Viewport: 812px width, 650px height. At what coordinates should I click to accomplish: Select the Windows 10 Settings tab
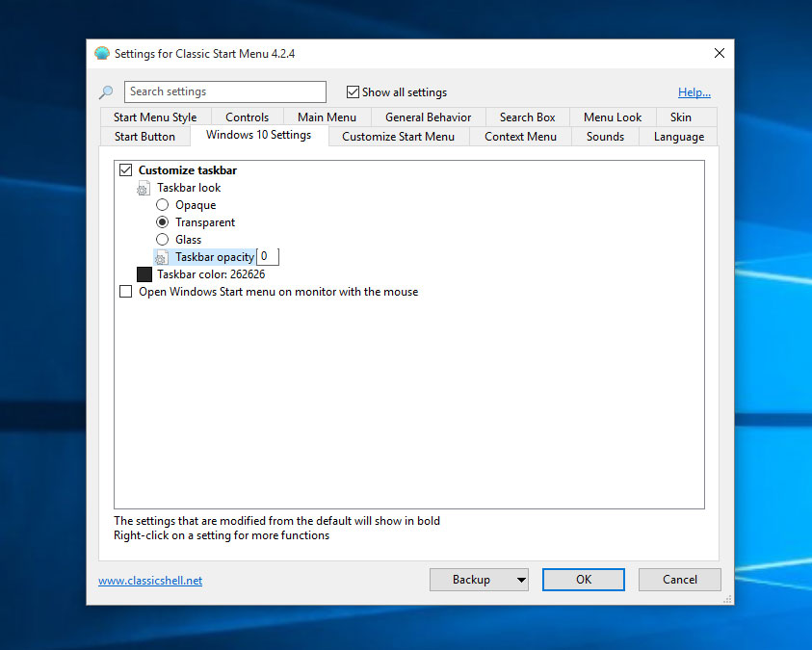tap(259, 135)
